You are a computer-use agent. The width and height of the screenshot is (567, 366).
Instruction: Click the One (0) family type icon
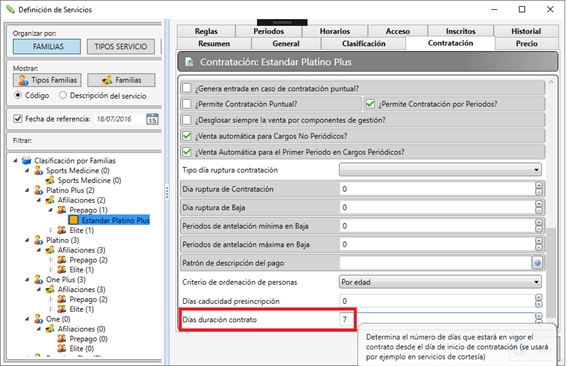tap(38, 319)
